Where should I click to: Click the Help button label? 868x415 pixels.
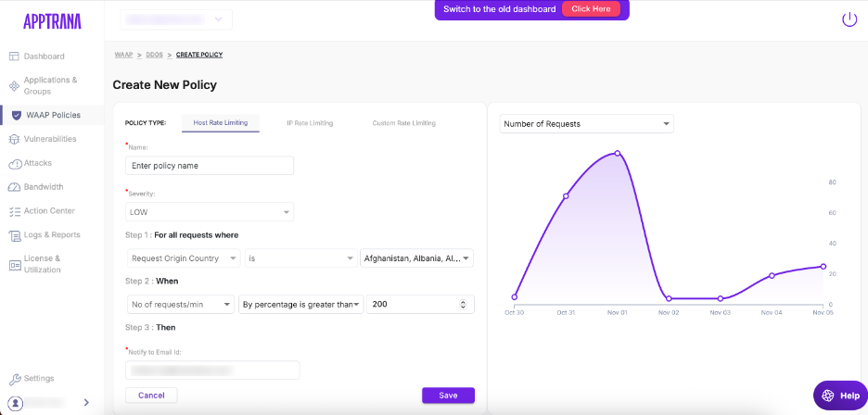(x=849, y=396)
